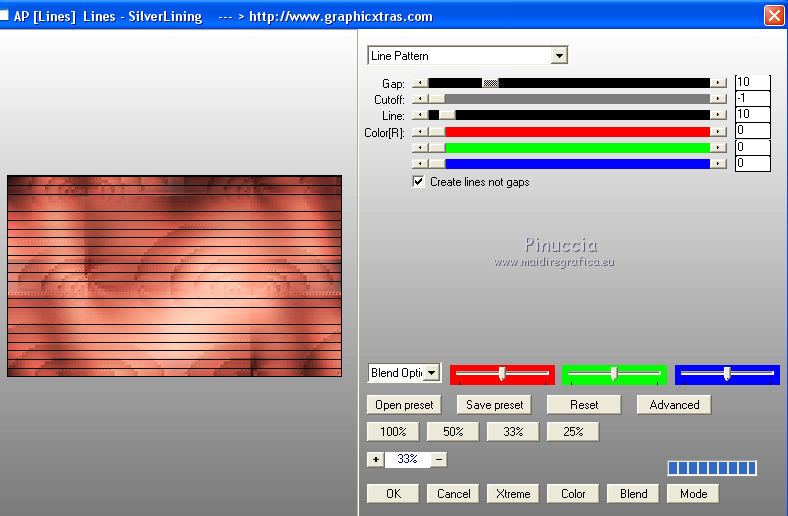
Task: Expand the Blend Options dropdown
Action: pos(431,373)
